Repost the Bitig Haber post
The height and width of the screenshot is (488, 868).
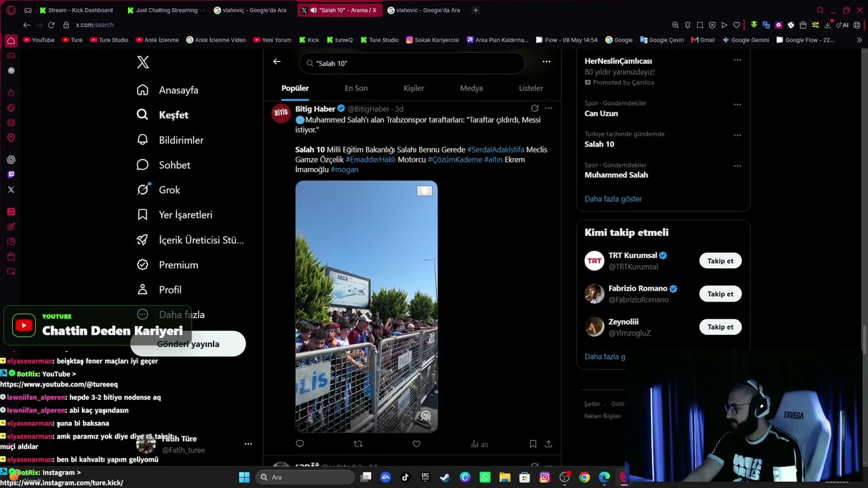point(358,444)
